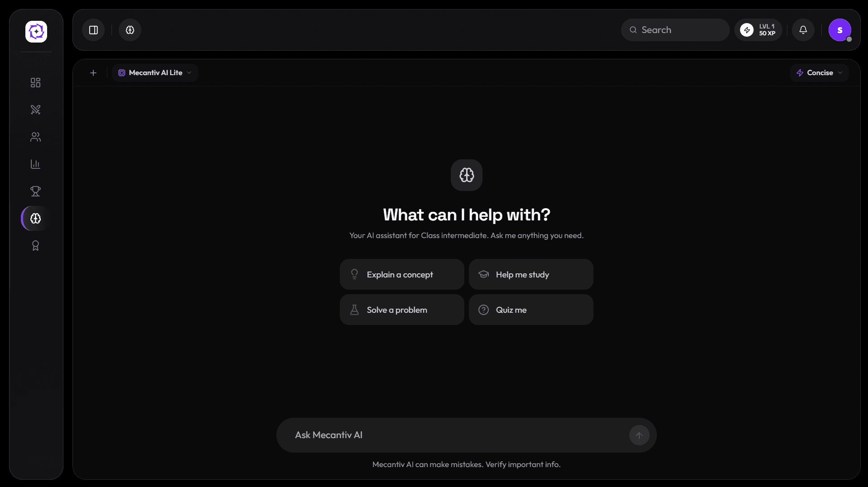868x487 pixels.
Task: Open the S user avatar menu
Action: [839, 30]
